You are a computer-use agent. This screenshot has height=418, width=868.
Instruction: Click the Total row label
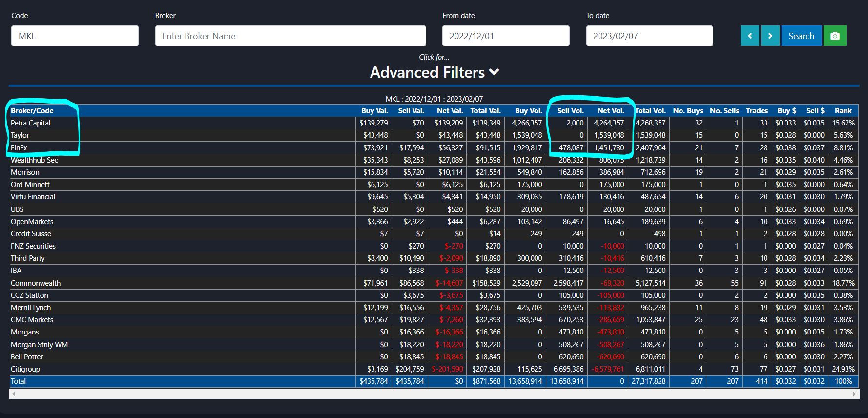click(18, 381)
